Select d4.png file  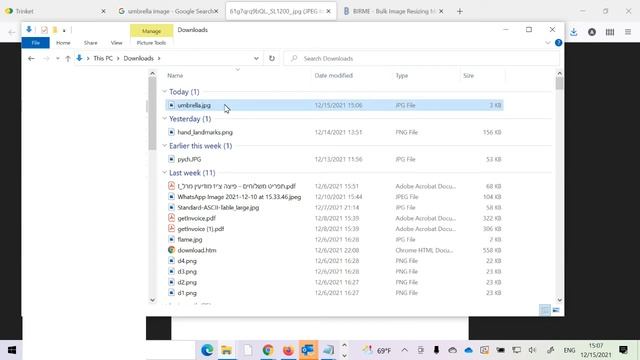pyautogui.click(x=334, y=261)
